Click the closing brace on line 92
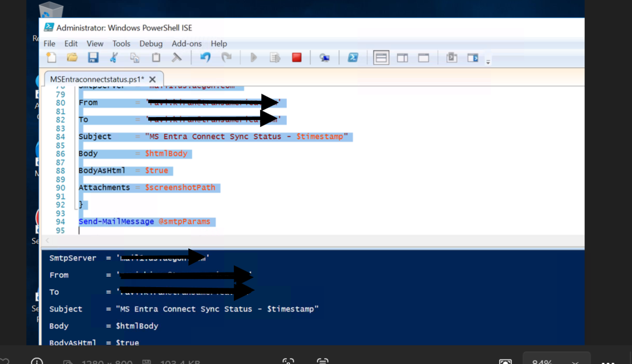The width and height of the screenshot is (632, 364). coord(80,204)
